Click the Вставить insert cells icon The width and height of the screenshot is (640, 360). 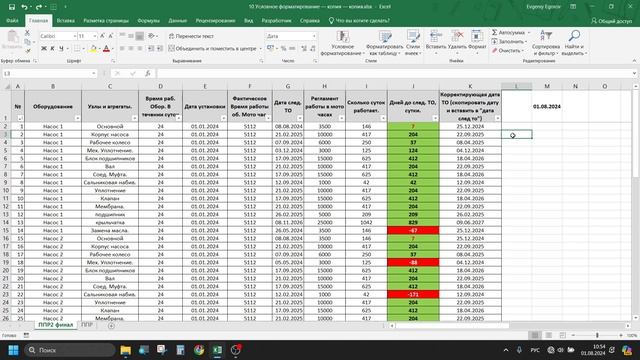pyautogui.click(x=436, y=37)
